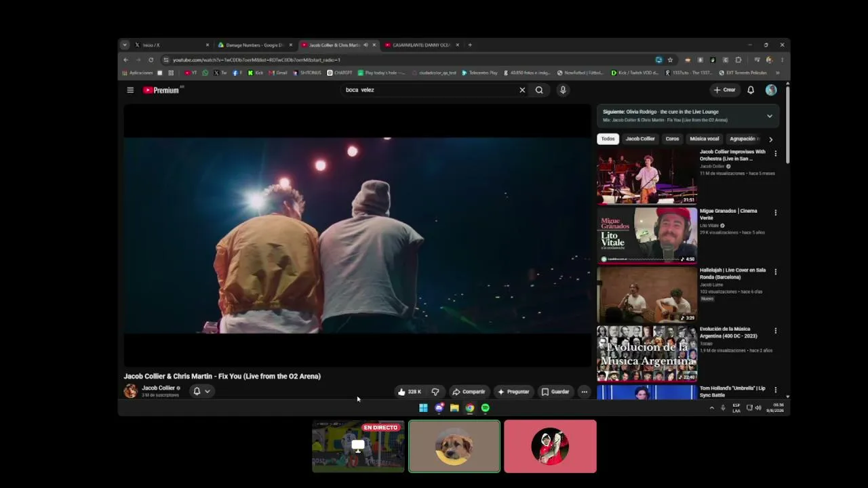Open Jacob Collier Improvises With Orchestra thumbnail
This screenshot has height=488, width=868.
[647, 176]
